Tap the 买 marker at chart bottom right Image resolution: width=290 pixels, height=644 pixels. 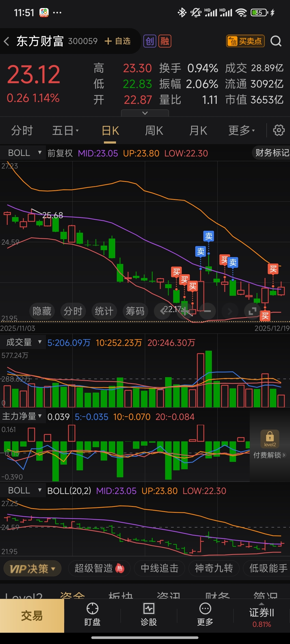click(265, 316)
